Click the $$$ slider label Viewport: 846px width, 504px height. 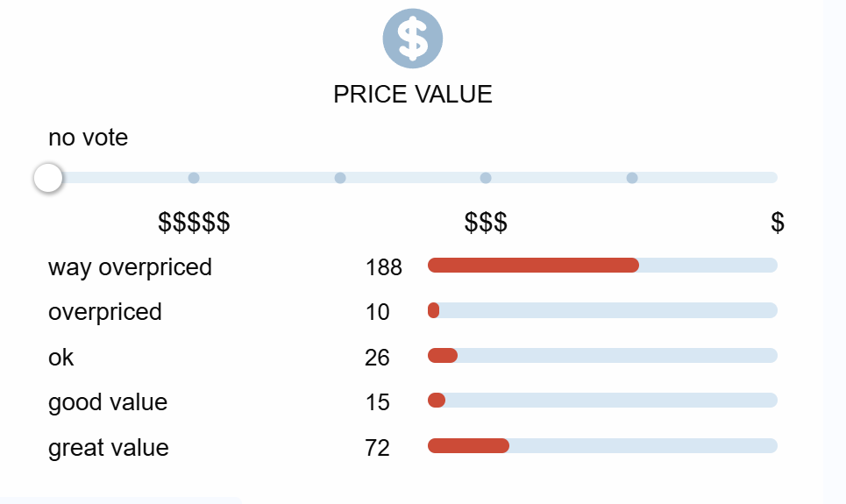[486, 223]
